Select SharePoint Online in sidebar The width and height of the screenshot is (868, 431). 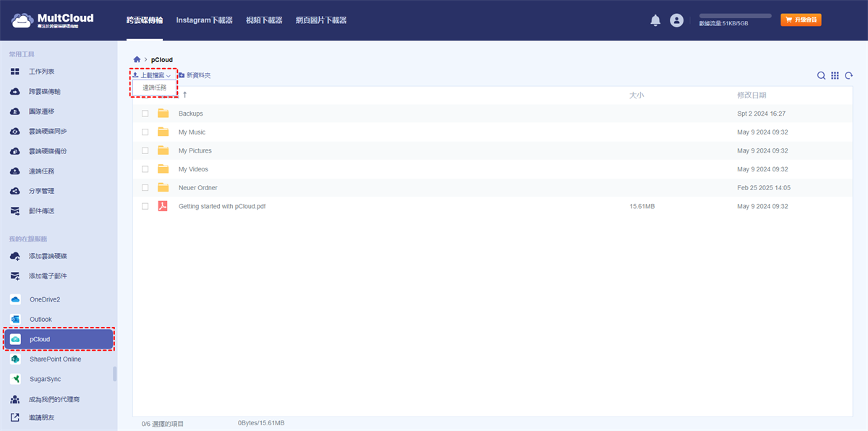pos(55,359)
